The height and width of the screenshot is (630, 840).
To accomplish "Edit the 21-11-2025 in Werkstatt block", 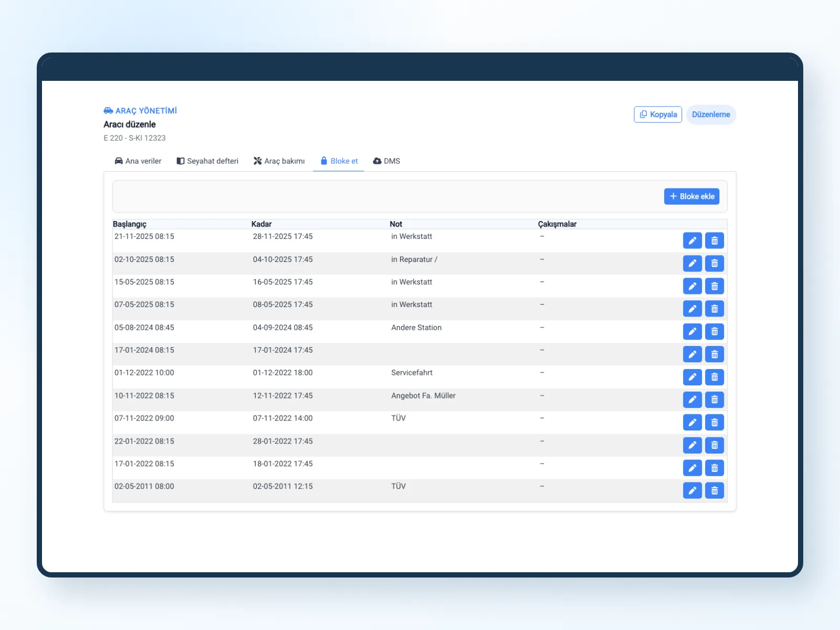I will [x=692, y=240].
